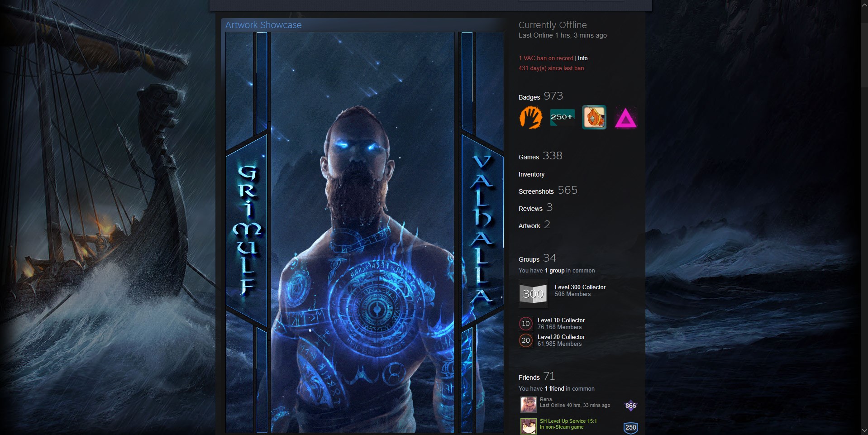This screenshot has height=435, width=868.
Task: Open SH Level Up Service 15:1 profile name
Action: click(x=568, y=421)
